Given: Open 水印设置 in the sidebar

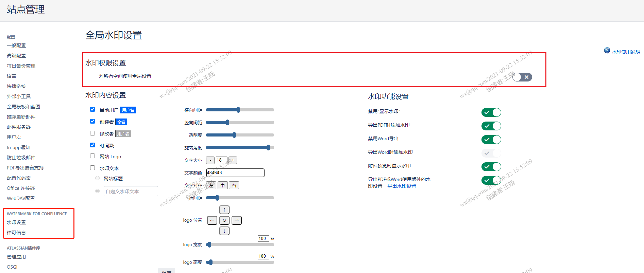Looking at the screenshot, I should point(16,222).
